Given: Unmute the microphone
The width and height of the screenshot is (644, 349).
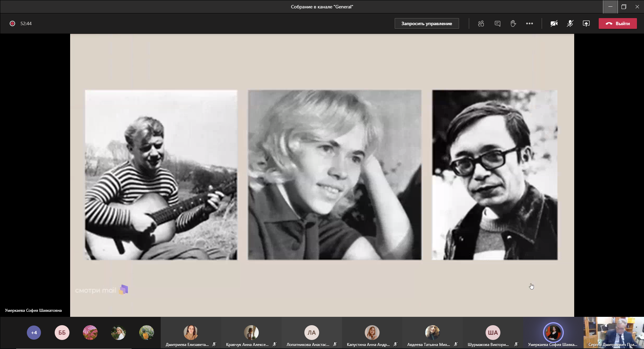Looking at the screenshot, I should [570, 23].
